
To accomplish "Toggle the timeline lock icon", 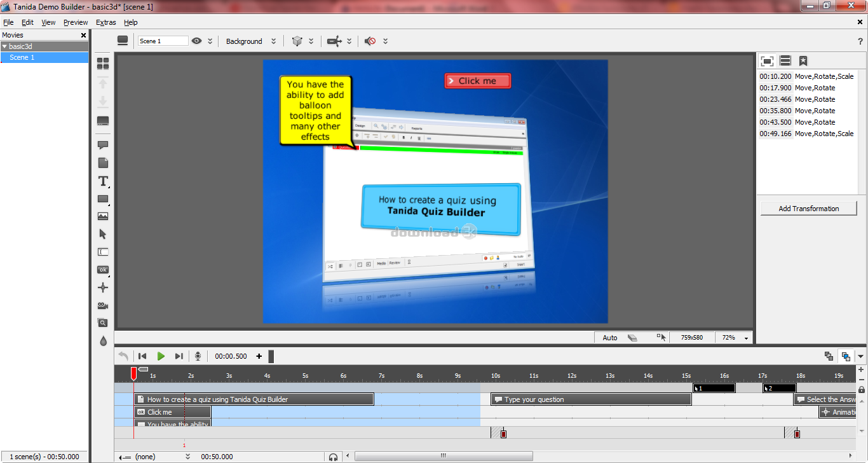I will [862, 389].
